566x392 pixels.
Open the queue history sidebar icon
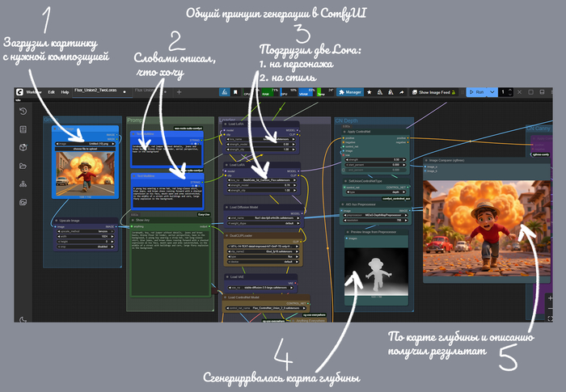pyautogui.click(x=23, y=111)
